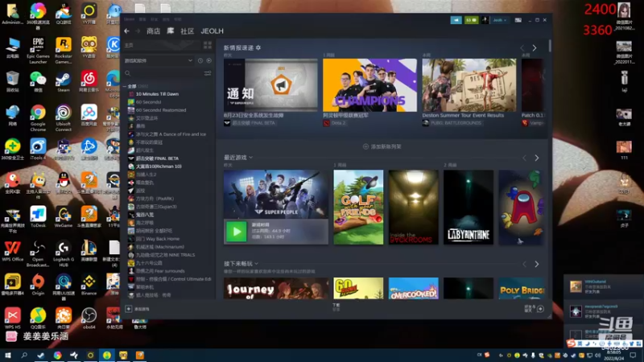
Task: Toggle the ready-to-play filter icon
Action: [208, 61]
